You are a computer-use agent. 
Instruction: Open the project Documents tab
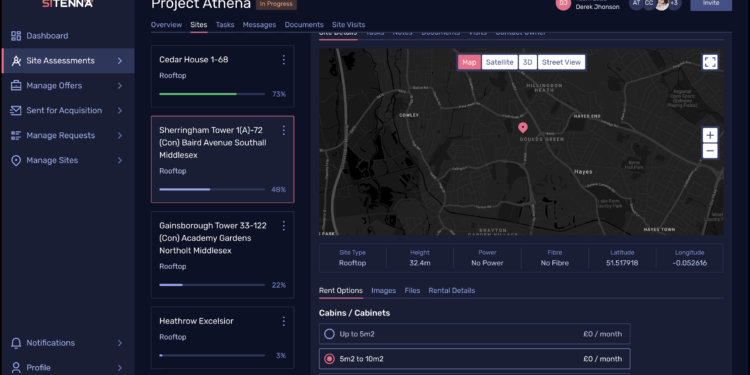point(304,25)
